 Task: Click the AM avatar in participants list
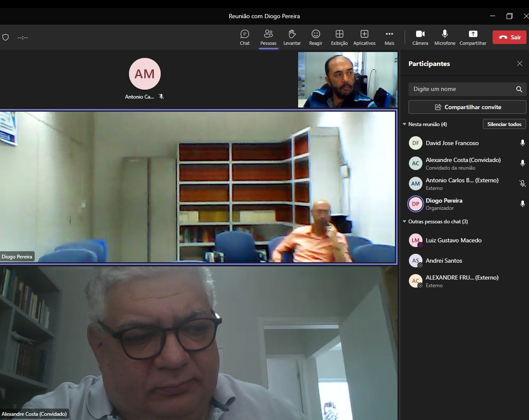(415, 184)
